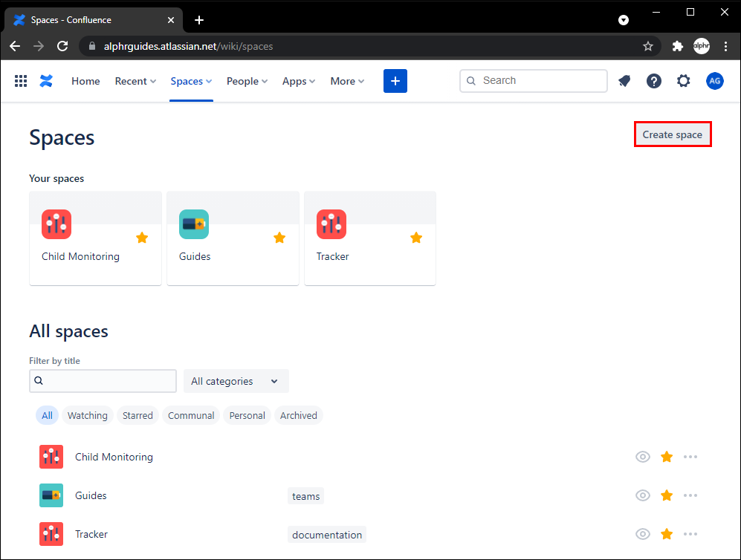
Task: Open the notifications bell icon
Action: tap(624, 81)
